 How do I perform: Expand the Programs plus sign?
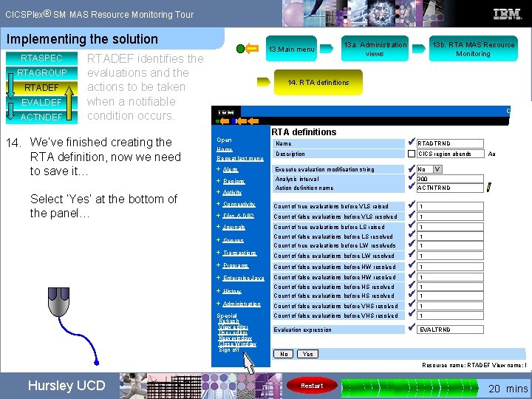click(218, 265)
